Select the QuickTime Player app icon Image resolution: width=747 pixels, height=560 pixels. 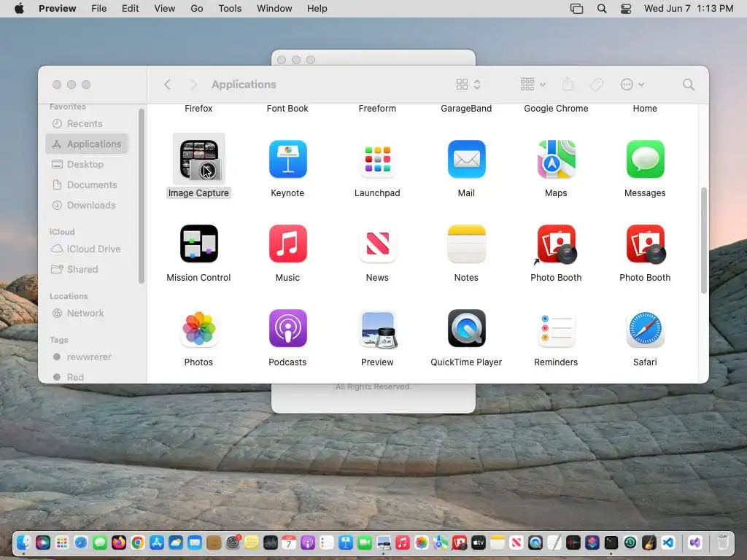[x=466, y=329]
